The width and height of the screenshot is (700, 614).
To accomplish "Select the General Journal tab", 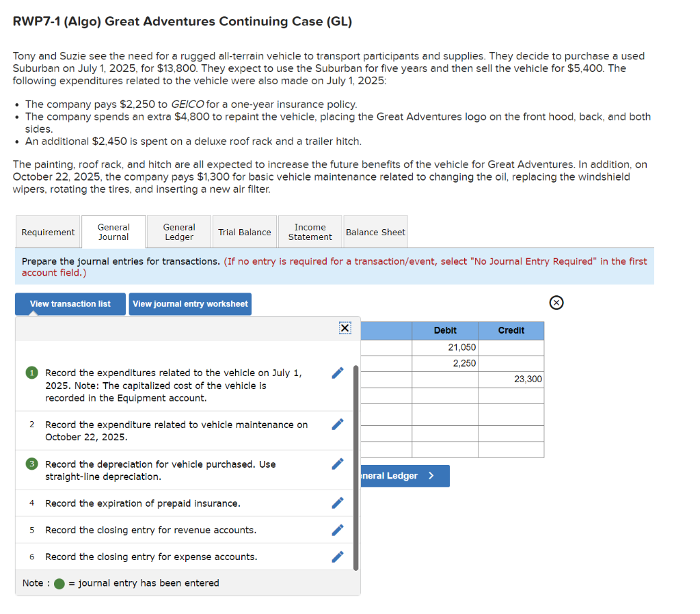I will pyautogui.click(x=113, y=232).
